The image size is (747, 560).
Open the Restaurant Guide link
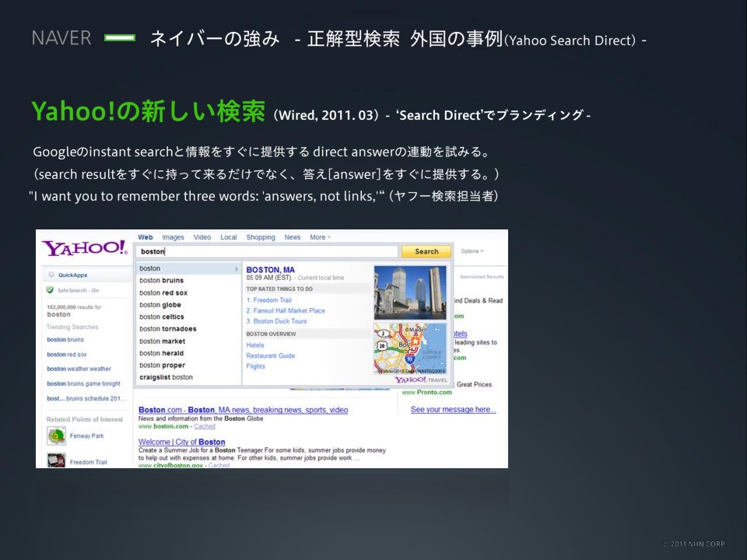tap(270, 355)
